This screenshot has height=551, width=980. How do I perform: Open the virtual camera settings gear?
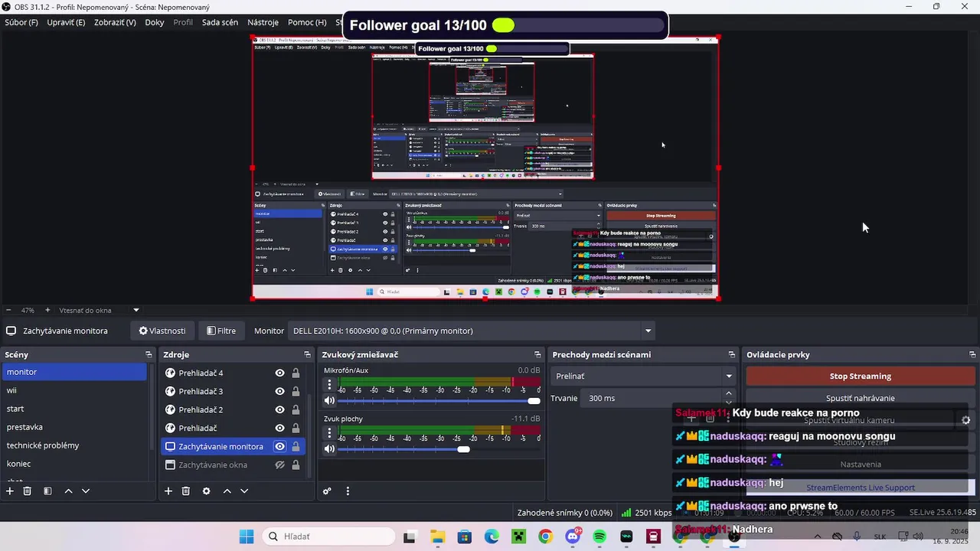pos(966,420)
